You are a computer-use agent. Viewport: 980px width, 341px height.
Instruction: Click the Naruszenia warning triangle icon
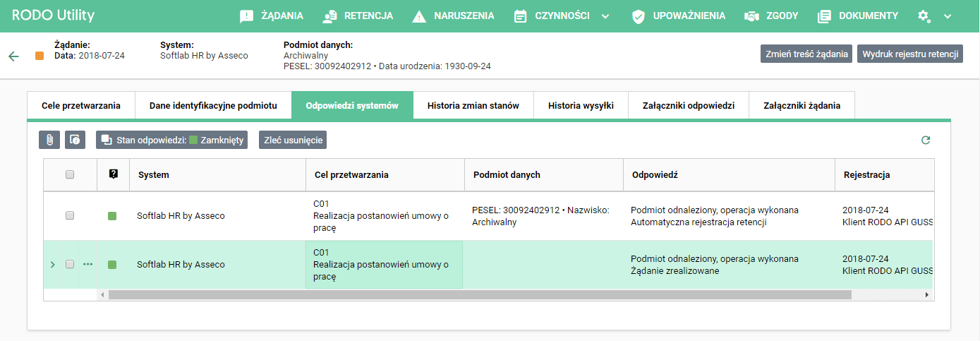(419, 16)
